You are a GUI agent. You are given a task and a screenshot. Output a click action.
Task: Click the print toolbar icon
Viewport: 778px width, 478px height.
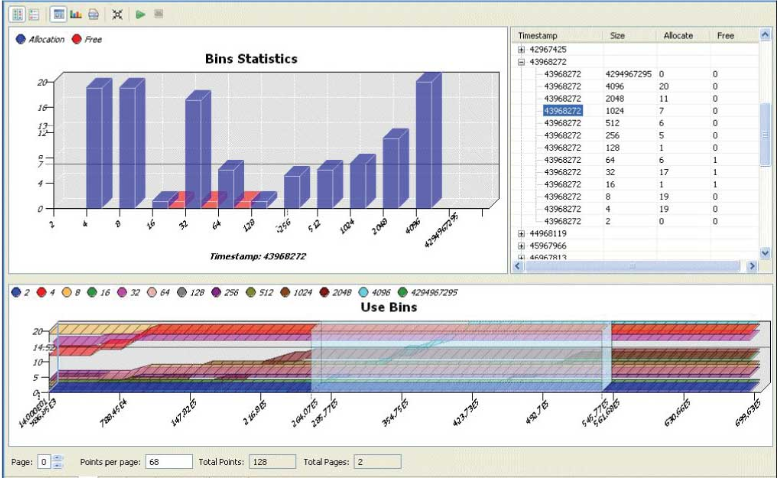click(93, 15)
